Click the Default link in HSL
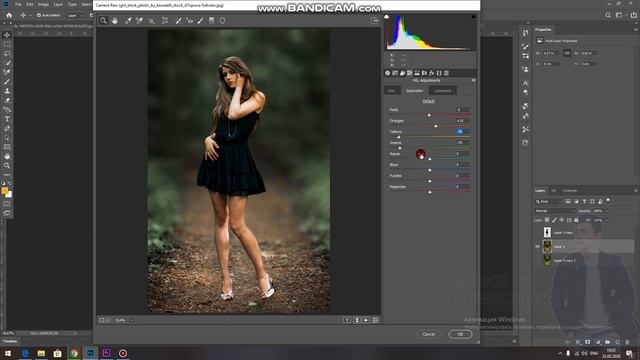 (x=428, y=101)
